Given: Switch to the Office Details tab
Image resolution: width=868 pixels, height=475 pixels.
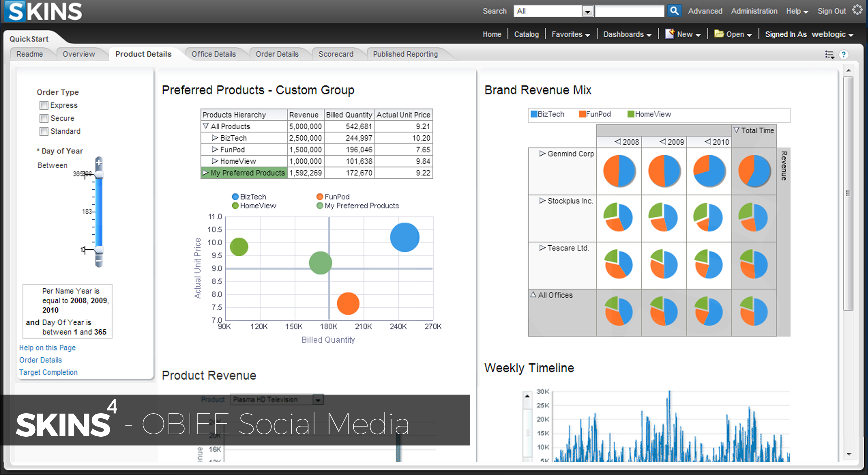Looking at the screenshot, I should [x=214, y=54].
